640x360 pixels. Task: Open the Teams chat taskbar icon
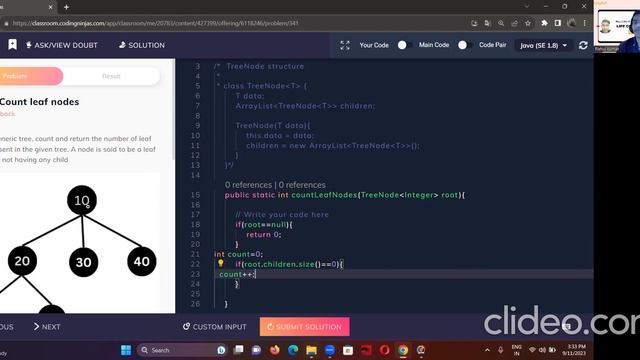pyautogui.click(x=256, y=350)
